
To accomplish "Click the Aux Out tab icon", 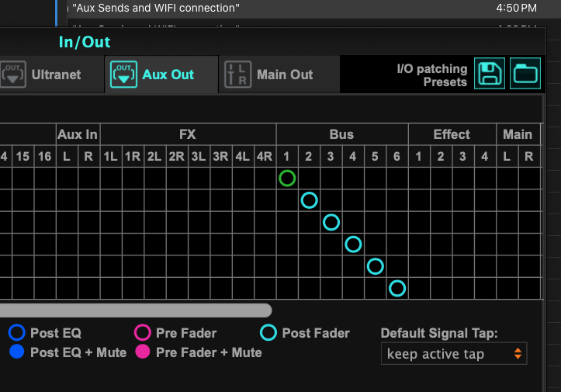I will tap(123, 75).
